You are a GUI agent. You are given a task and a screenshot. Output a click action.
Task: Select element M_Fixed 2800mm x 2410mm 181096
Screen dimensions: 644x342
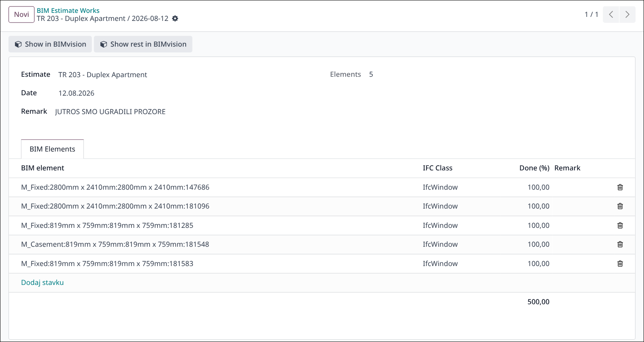click(115, 206)
